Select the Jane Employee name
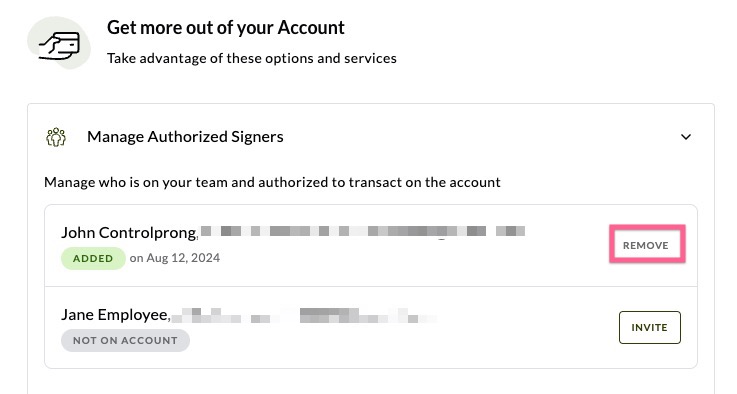 tap(115, 315)
